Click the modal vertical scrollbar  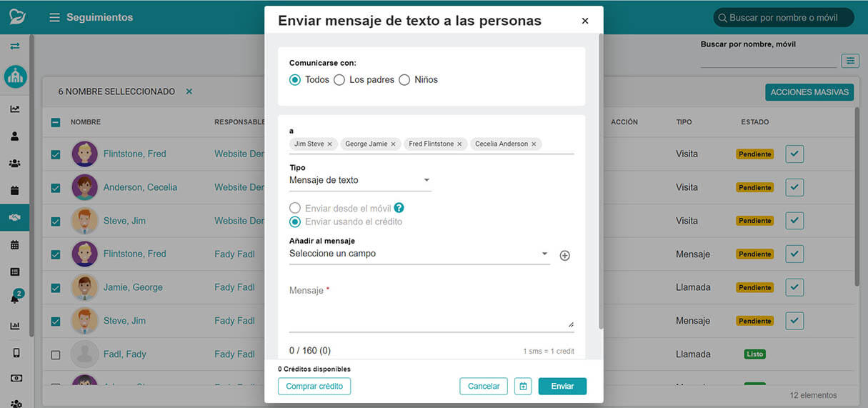[x=600, y=182]
